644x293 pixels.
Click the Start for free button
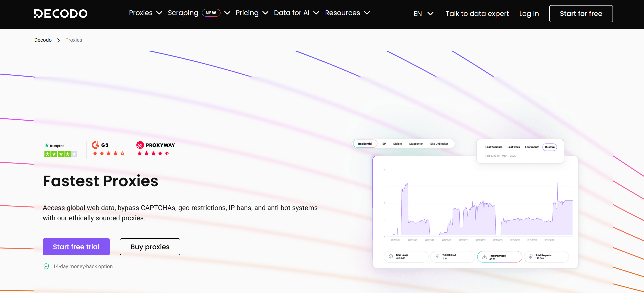click(x=581, y=13)
